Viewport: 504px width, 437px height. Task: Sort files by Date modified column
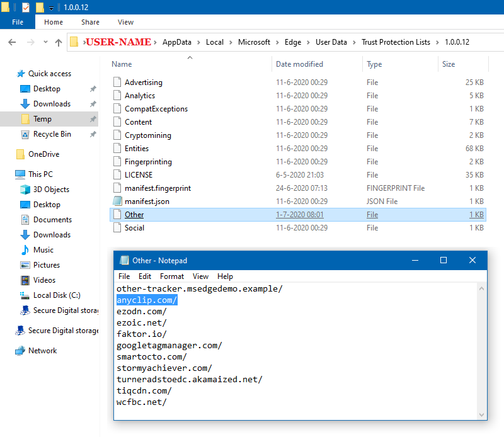pyautogui.click(x=299, y=64)
